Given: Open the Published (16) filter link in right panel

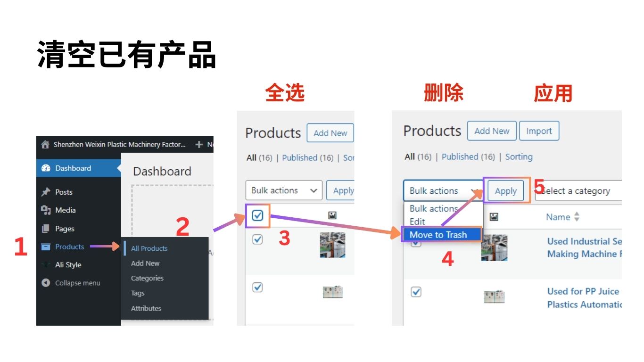Looking at the screenshot, I should [468, 157].
